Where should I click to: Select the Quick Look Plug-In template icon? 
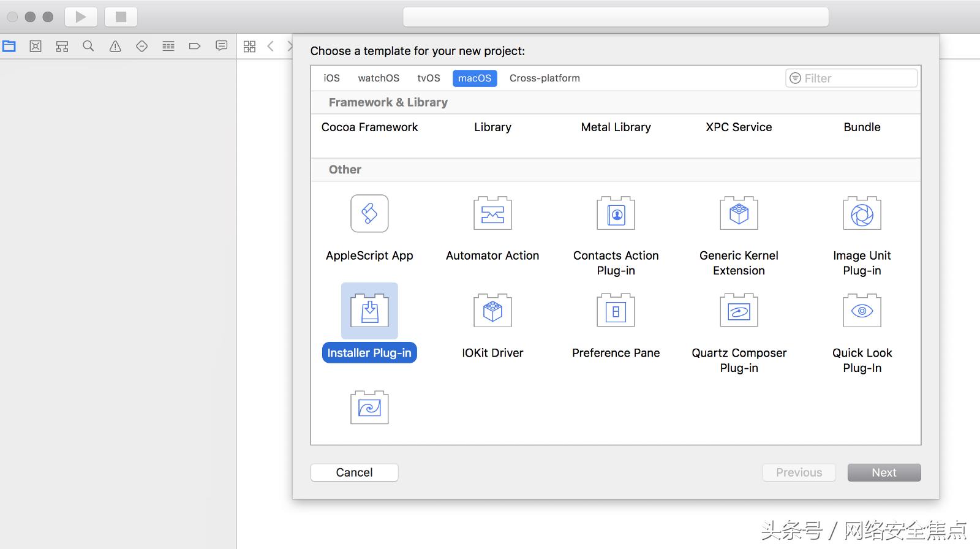[x=862, y=311]
